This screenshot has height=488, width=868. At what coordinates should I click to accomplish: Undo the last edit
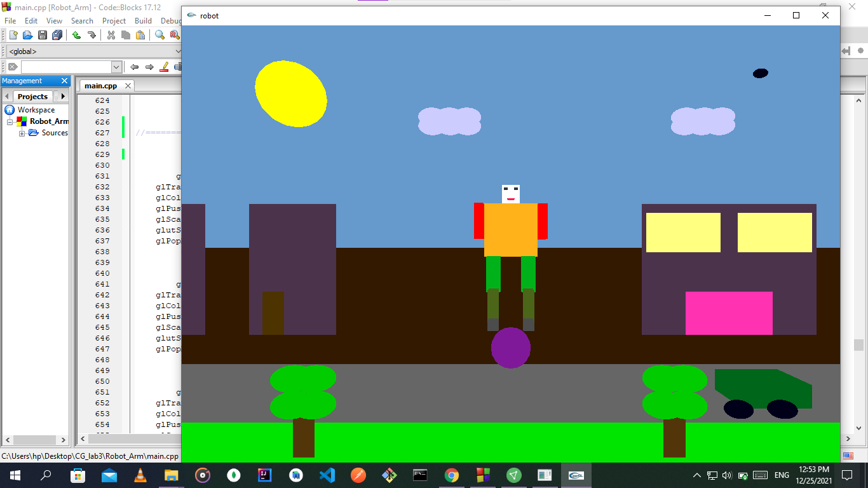coord(76,35)
